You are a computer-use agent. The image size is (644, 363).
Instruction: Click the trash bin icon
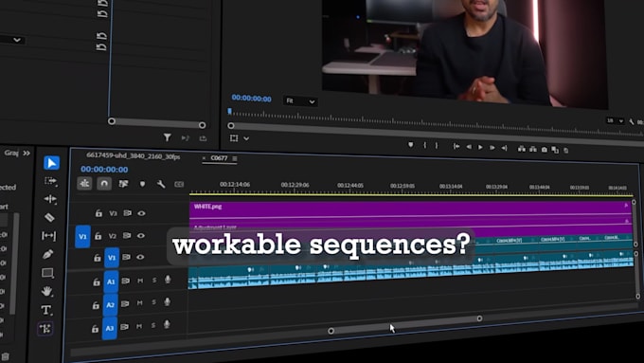tap(5, 356)
